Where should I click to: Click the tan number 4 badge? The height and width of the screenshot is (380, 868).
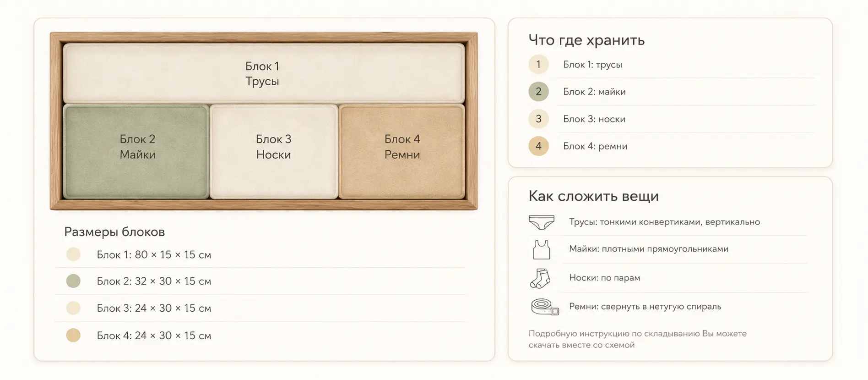[x=538, y=146]
